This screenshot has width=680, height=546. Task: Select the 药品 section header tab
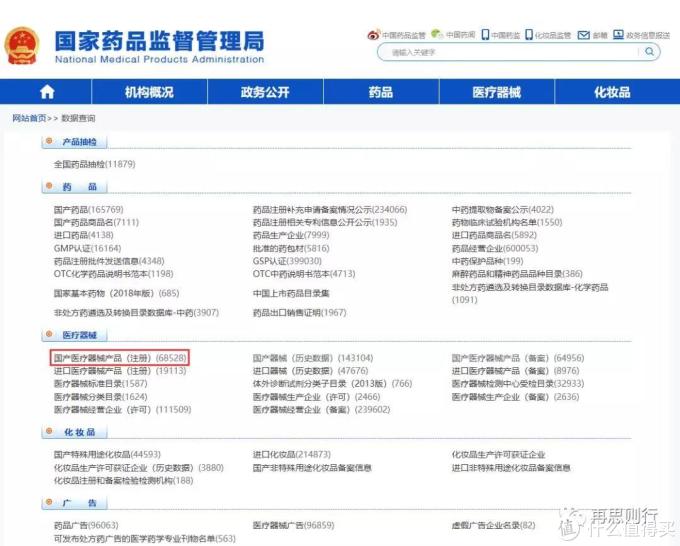74,187
